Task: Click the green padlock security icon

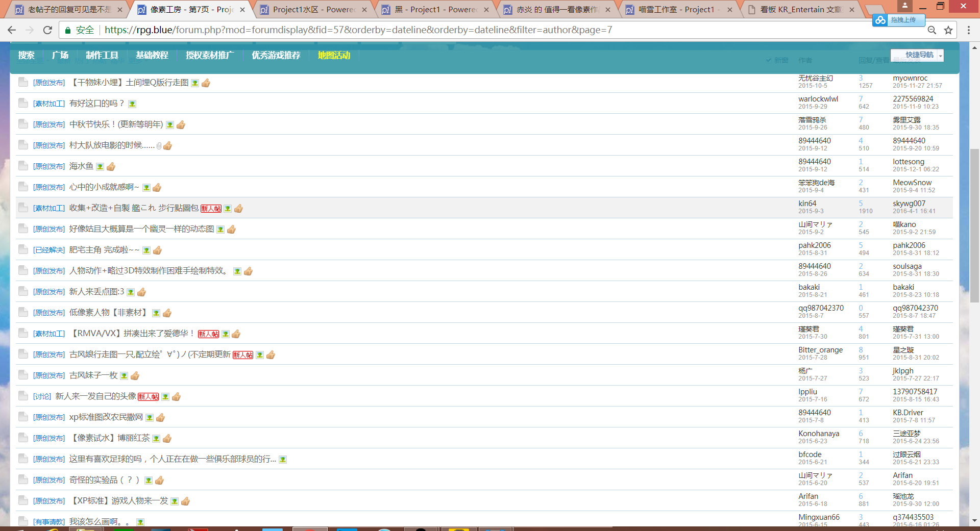Action: (67, 30)
